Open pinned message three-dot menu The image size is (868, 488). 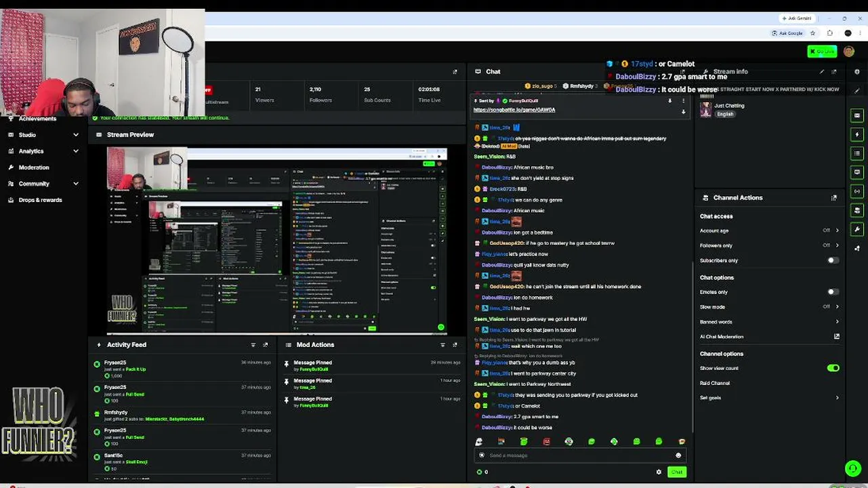pyautogui.click(x=683, y=101)
